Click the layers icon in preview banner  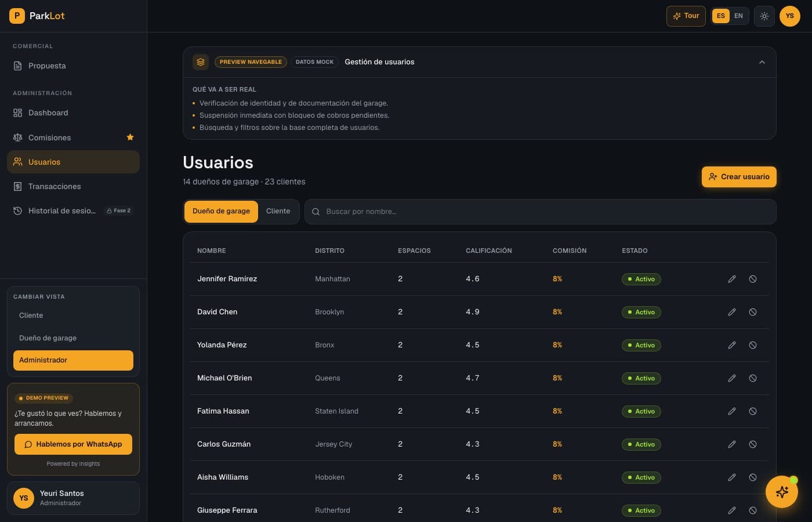[x=201, y=62]
